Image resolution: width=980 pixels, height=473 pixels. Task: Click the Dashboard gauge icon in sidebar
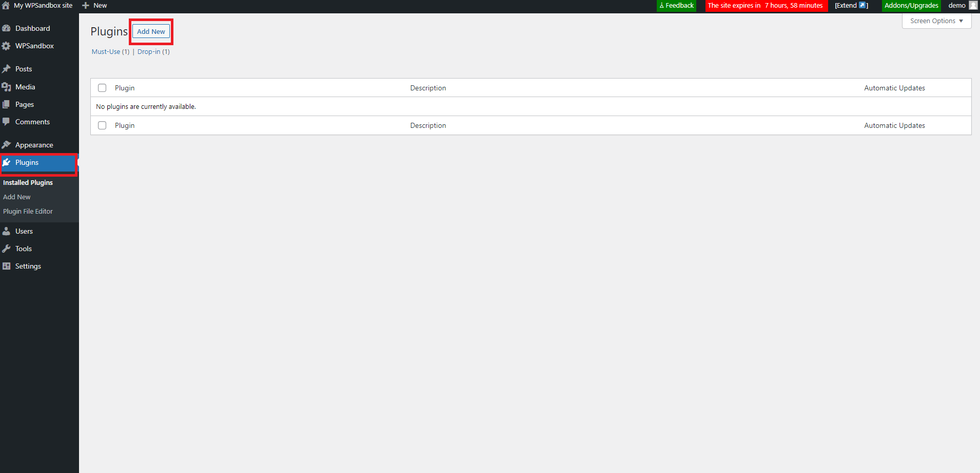pos(6,28)
